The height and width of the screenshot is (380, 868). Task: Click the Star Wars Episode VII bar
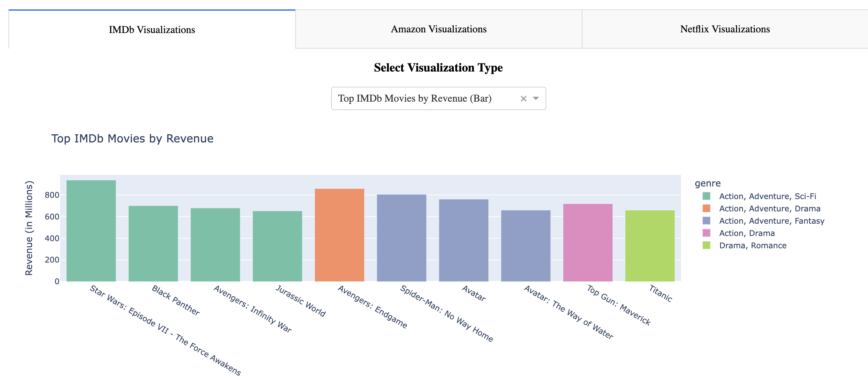(91, 231)
